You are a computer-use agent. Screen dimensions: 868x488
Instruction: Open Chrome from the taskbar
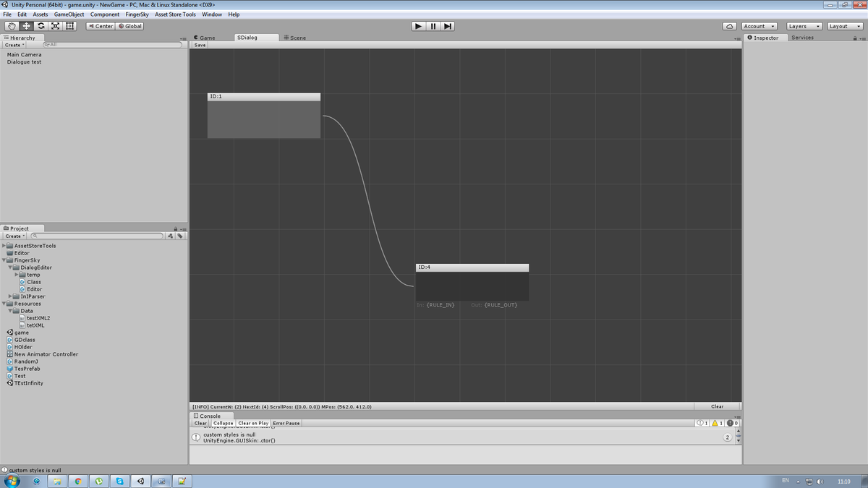[x=78, y=481]
